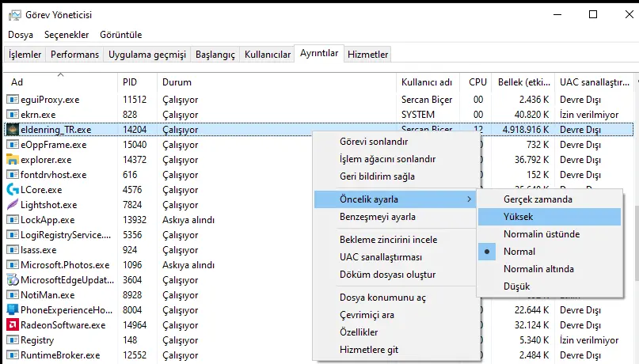The image size is (639, 364).
Task: Choose Bekleme zincirini incele
Action: [x=395, y=240]
